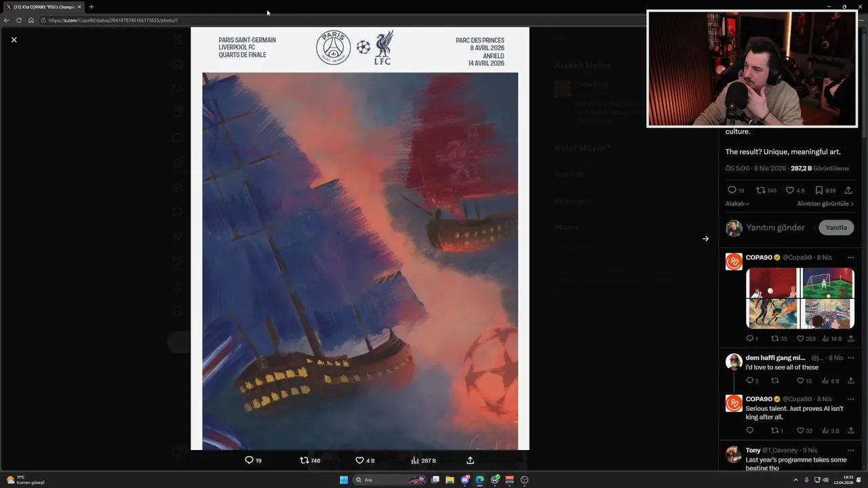Bookmark the post showing 839 saves
Image resolution: width=868 pixels, height=488 pixels.
click(x=819, y=190)
